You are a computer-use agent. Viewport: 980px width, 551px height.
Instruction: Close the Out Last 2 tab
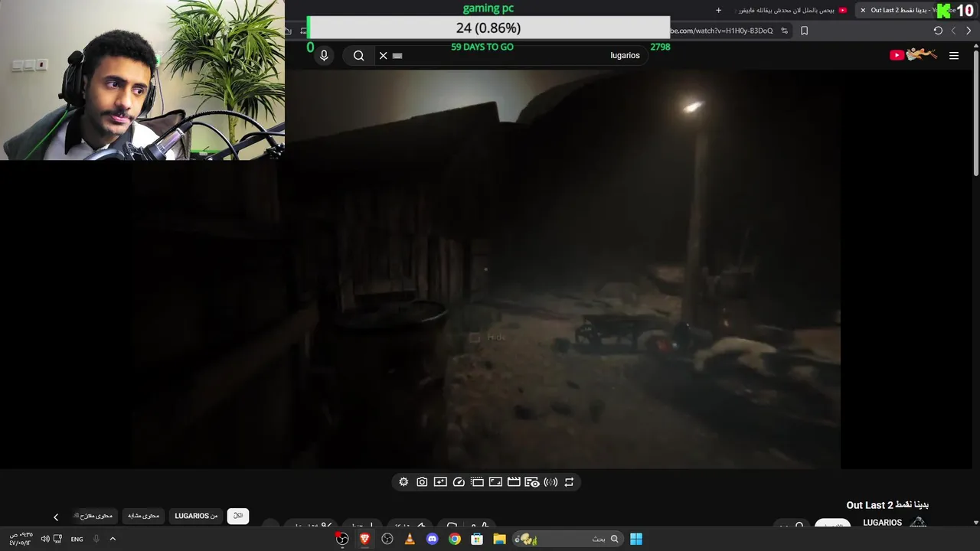click(863, 10)
